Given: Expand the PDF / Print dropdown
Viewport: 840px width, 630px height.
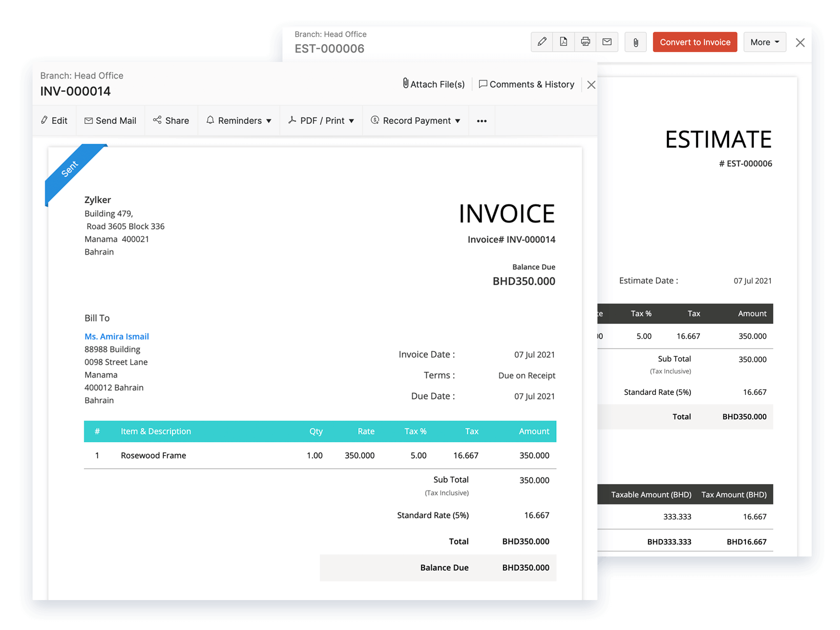Looking at the screenshot, I should (x=321, y=120).
